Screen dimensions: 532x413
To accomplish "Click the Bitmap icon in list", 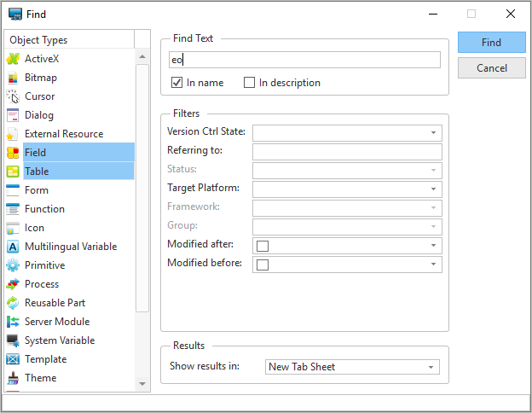I will (13, 78).
